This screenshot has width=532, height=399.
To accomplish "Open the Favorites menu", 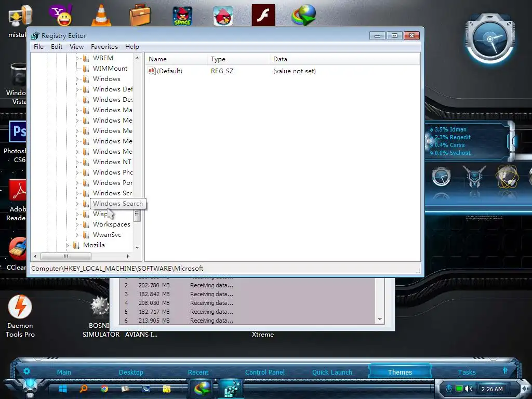I will tap(104, 46).
